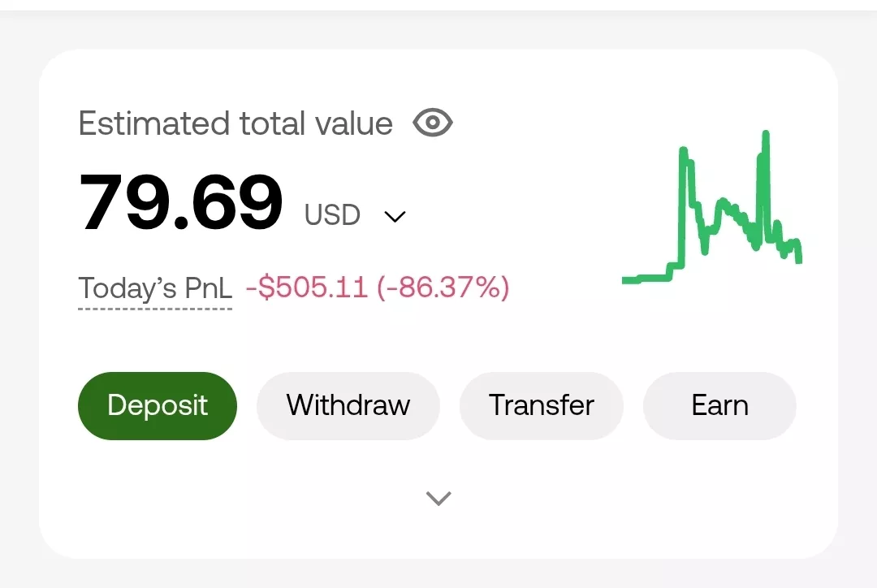The height and width of the screenshot is (588, 877).
Task: Click the chevron beside USD
Action: 395,217
